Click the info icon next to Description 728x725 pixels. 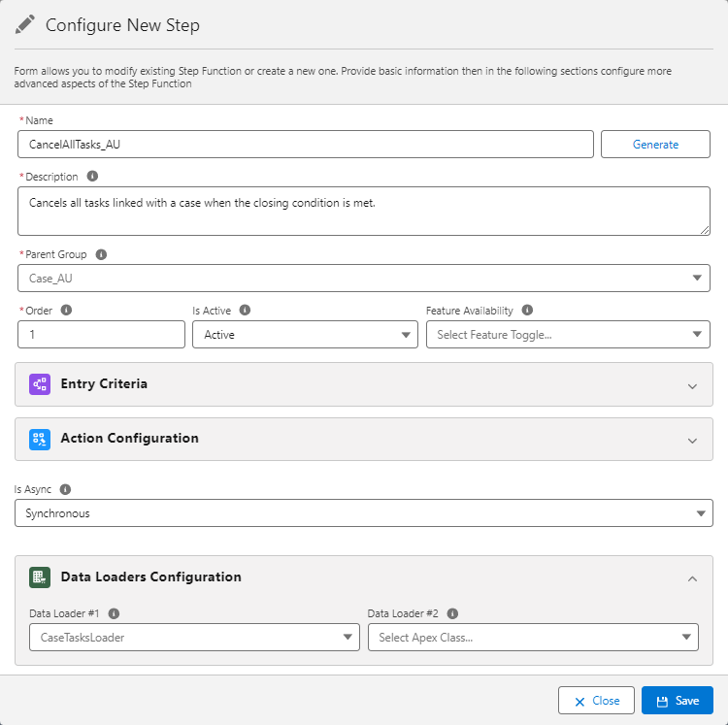coord(92,176)
